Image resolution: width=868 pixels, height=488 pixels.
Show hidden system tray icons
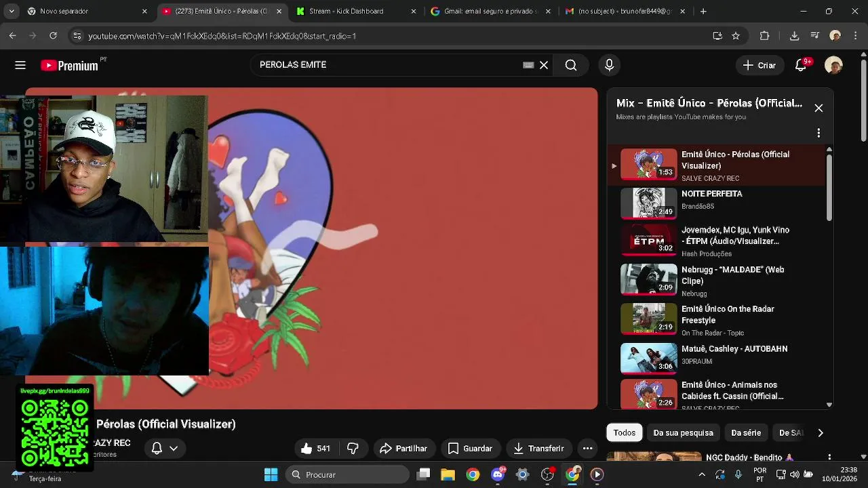click(702, 474)
